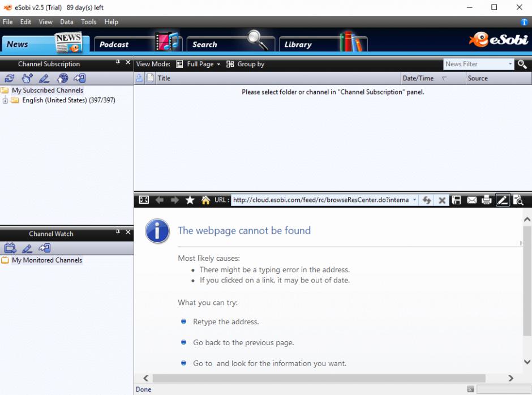532x395 pixels.
Task: Pin the Channel Subscription panel
Action: pos(118,62)
